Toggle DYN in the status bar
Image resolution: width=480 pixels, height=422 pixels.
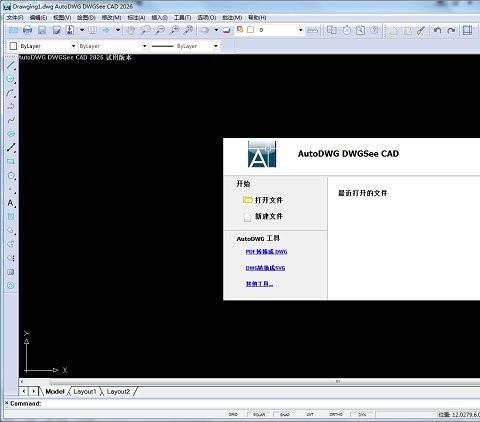click(x=362, y=414)
